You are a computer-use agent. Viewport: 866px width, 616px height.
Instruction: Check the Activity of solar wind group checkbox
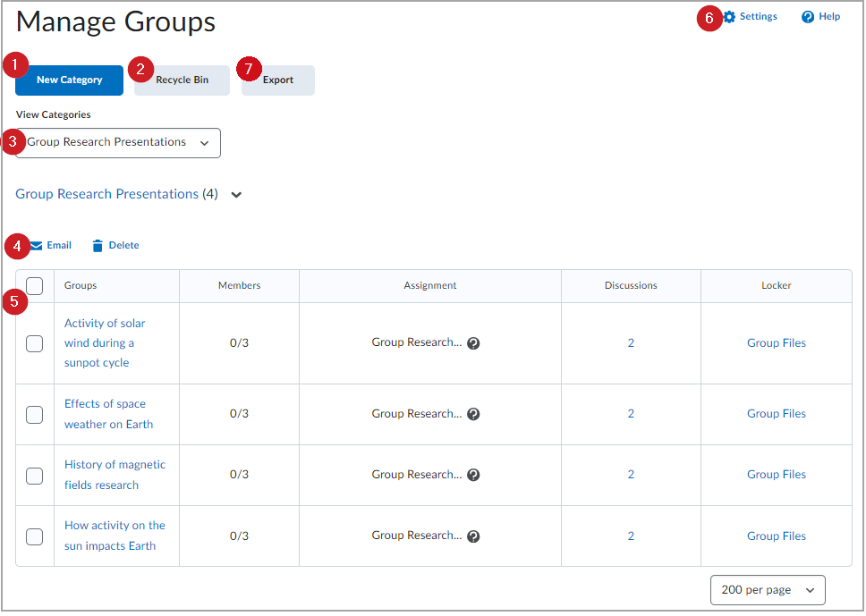click(34, 343)
